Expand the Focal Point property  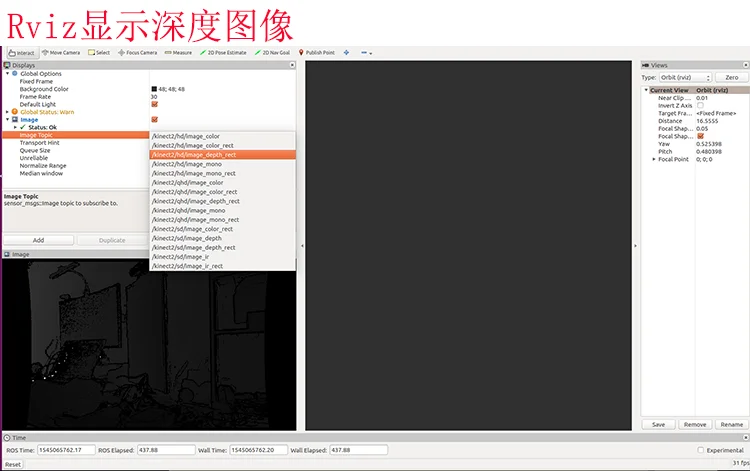pyautogui.click(x=654, y=159)
